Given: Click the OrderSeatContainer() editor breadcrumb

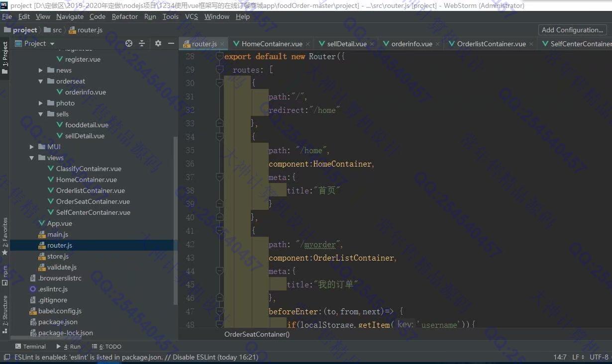Looking at the screenshot, I should pyautogui.click(x=257, y=334).
